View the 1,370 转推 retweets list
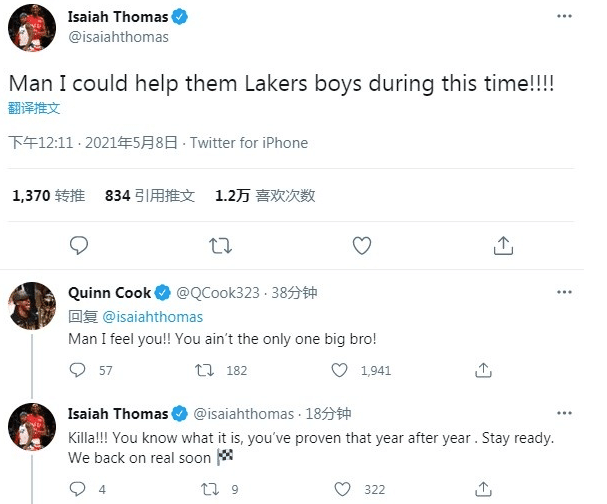Image resolution: width=607 pixels, height=504 pixels. tap(48, 196)
